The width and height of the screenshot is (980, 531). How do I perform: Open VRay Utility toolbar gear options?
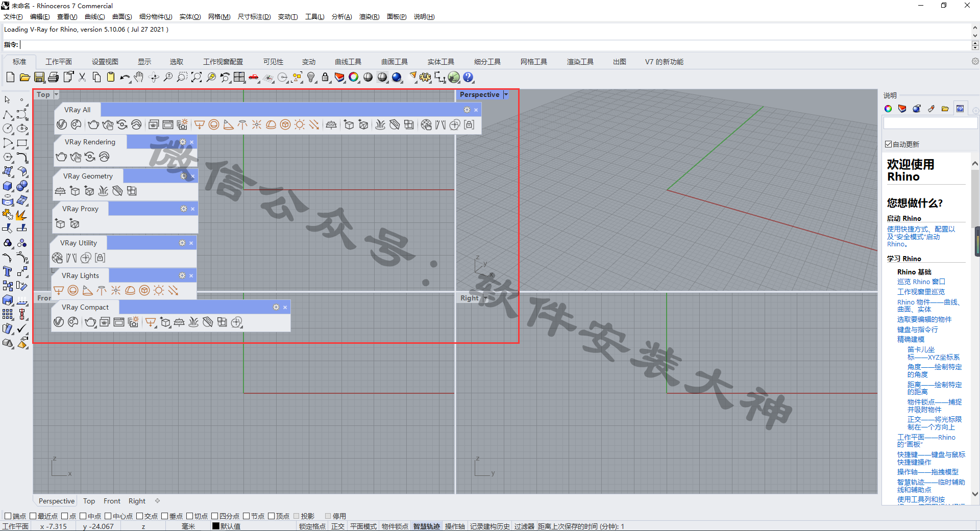coord(182,243)
